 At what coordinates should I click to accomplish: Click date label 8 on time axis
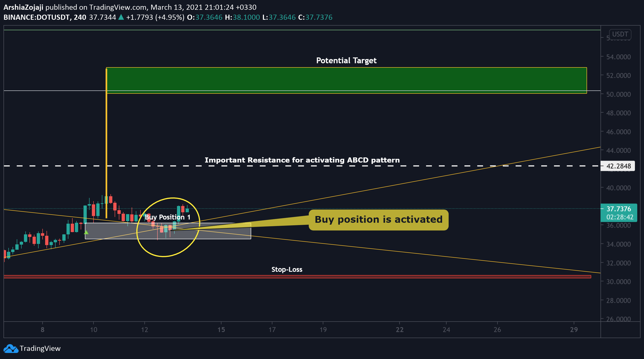pyautogui.click(x=43, y=330)
